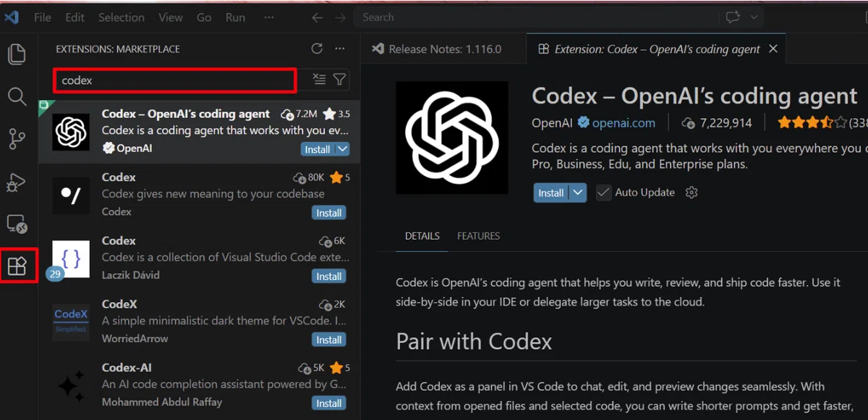
Task: Click the WorriedArrow publisher name
Action: tap(135, 338)
